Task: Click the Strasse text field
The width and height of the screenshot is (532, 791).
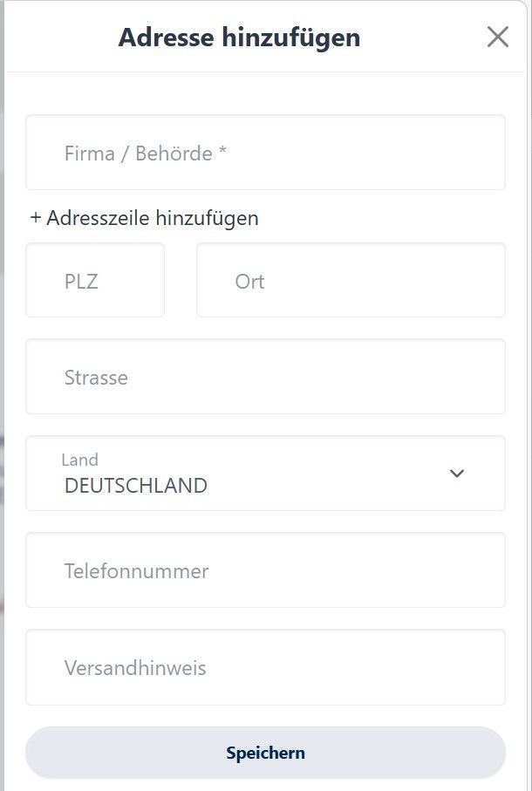Action: point(265,377)
